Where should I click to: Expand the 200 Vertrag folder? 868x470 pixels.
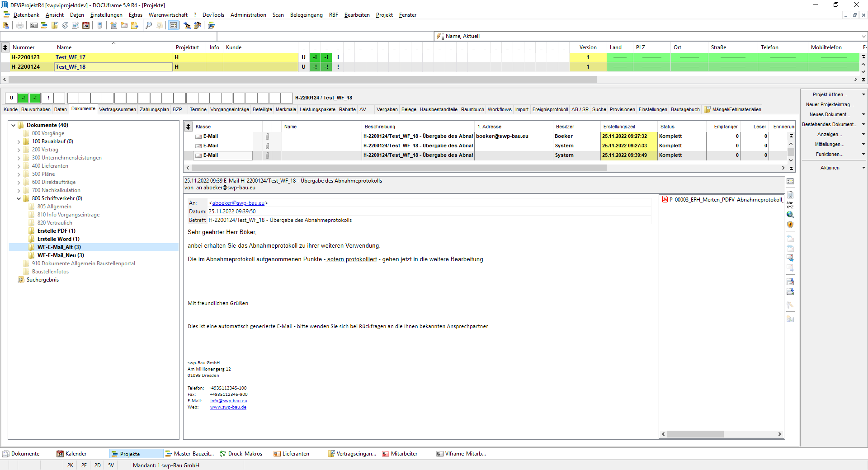(19, 150)
